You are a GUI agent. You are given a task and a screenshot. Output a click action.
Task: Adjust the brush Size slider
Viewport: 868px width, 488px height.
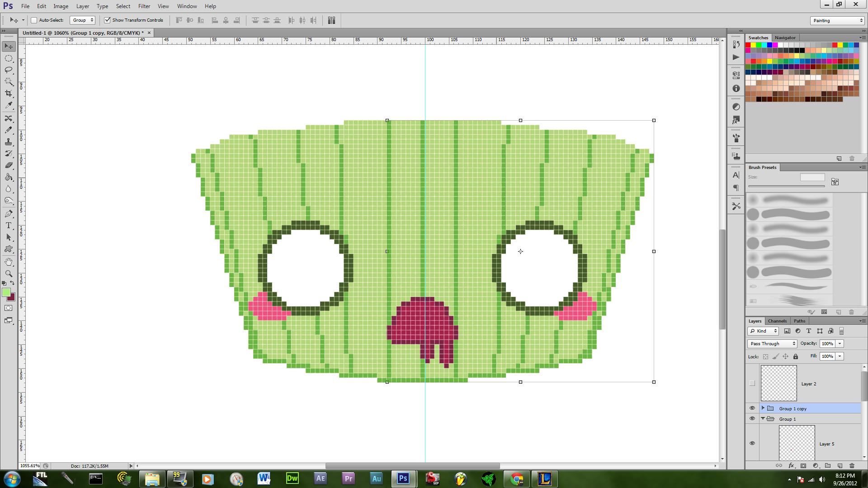click(786, 186)
